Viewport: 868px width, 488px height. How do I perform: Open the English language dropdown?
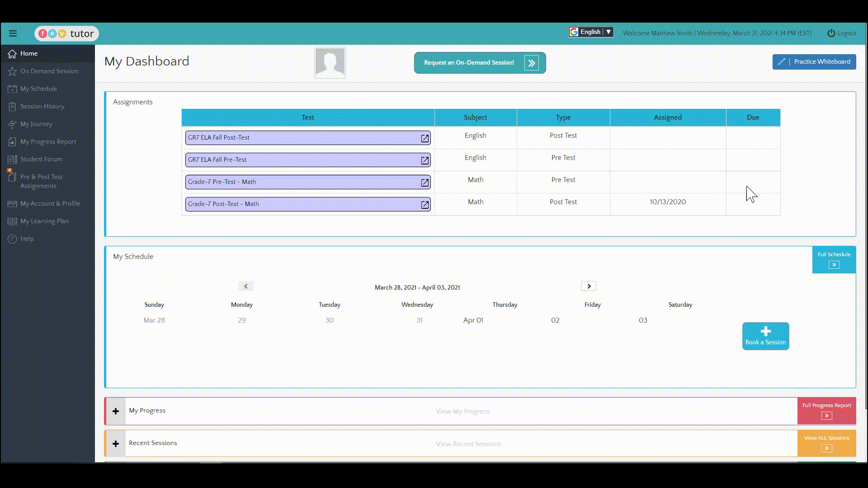(591, 32)
